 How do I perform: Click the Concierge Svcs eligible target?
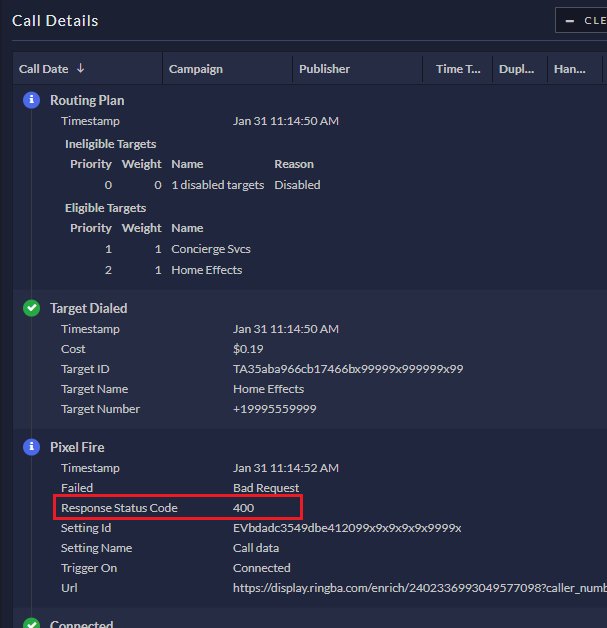coord(211,249)
